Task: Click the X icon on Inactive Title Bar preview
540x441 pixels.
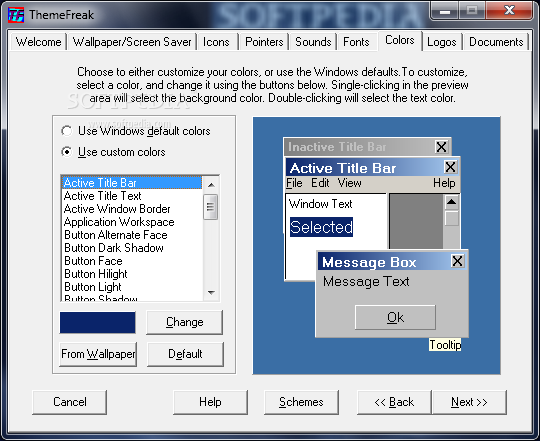Action: pyautogui.click(x=441, y=147)
